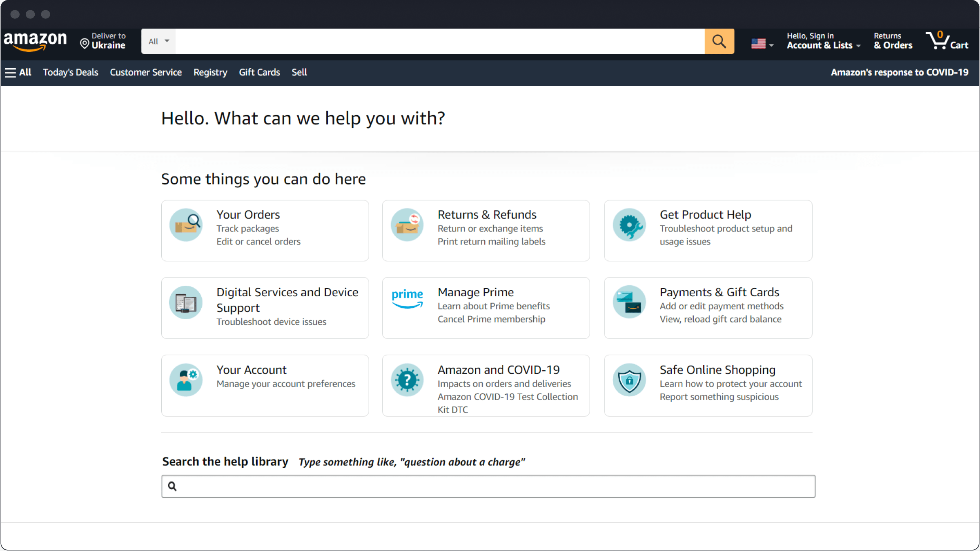The width and height of the screenshot is (980, 551).
Task: Click the Your Account person icon
Action: (x=186, y=380)
